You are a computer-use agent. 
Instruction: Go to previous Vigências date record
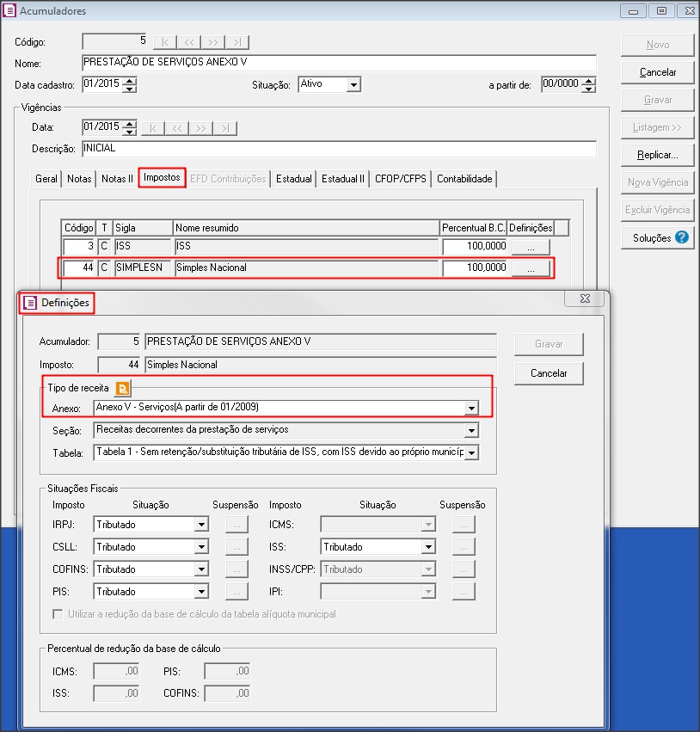pyautogui.click(x=177, y=128)
